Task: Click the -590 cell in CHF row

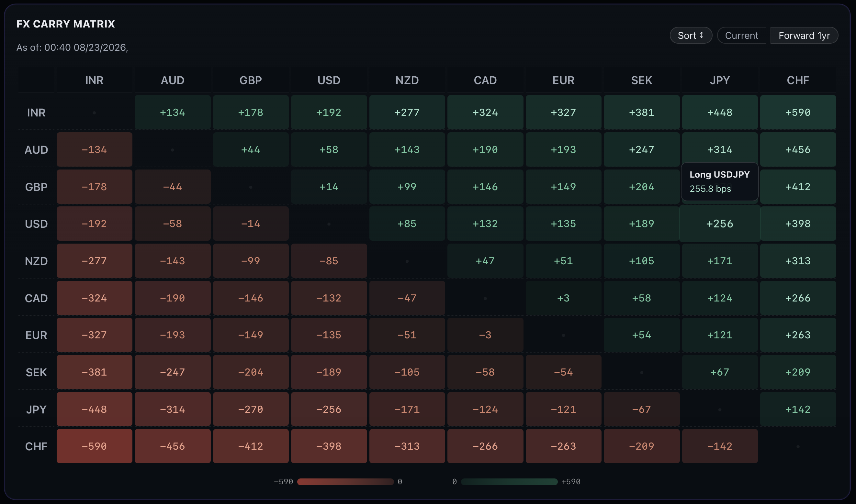Action: point(94,446)
